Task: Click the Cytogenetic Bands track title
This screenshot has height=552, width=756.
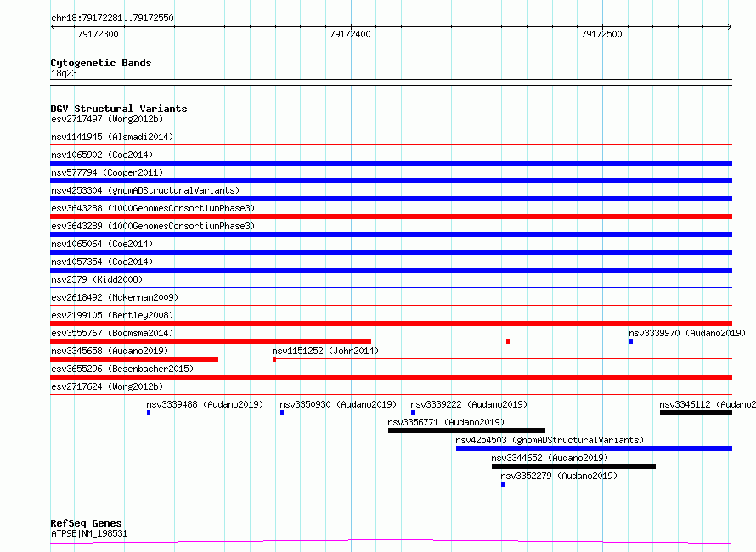Action: click(x=101, y=63)
